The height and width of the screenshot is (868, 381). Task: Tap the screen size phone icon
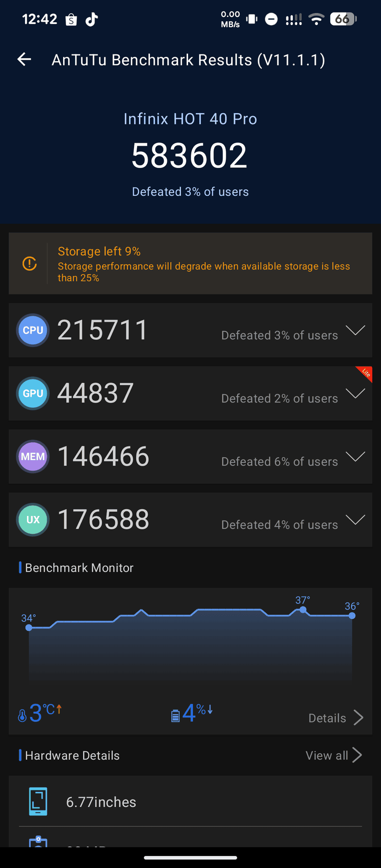pyautogui.click(x=38, y=801)
